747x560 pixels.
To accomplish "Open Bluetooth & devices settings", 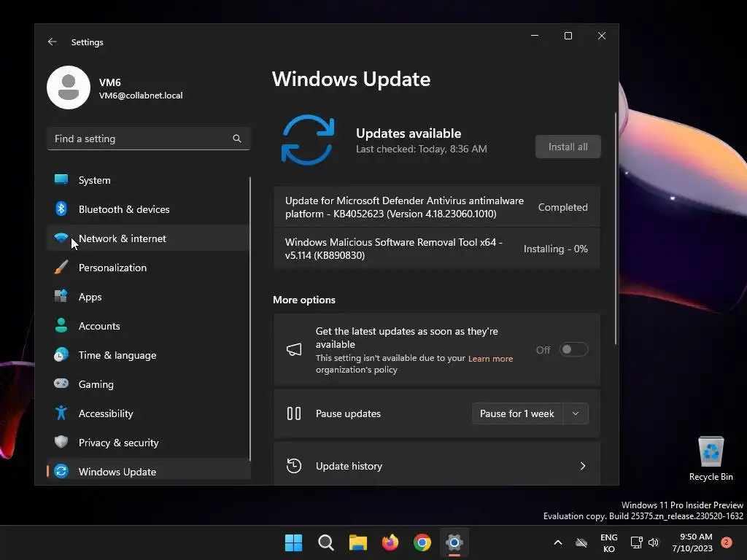I will coord(149,209).
